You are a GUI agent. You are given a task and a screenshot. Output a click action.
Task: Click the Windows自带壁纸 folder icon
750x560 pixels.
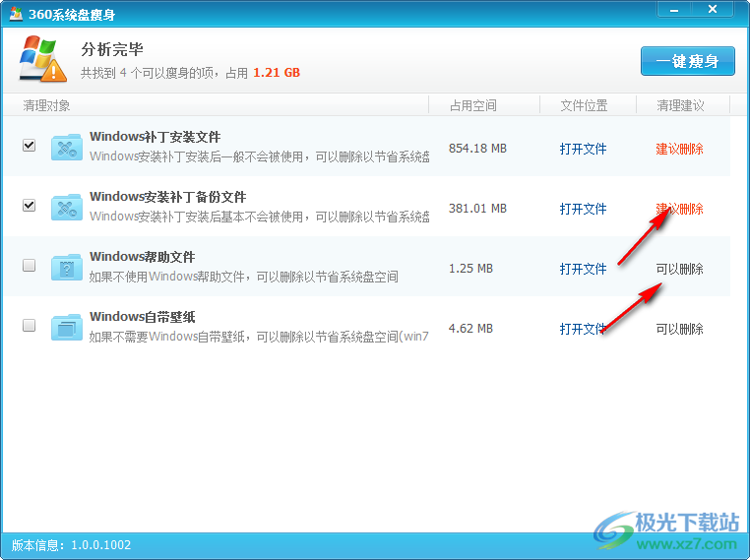click(x=67, y=328)
